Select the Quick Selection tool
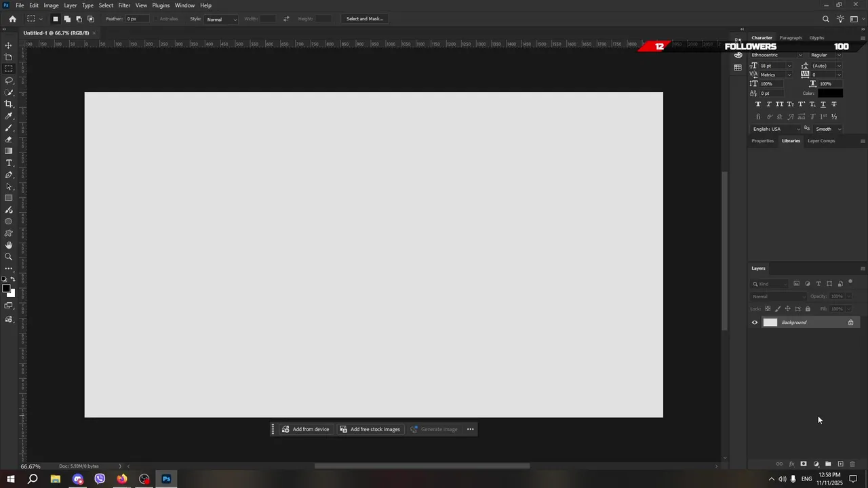This screenshot has width=868, height=488. pos(9,92)
